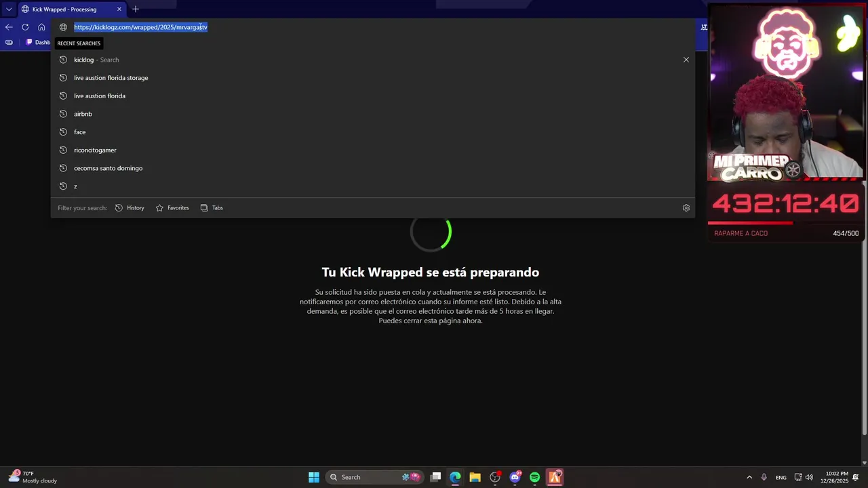Image resolution: width=868 pixels, height=488 pixels.
Task: Open Task View from the taskbar
Action: [436, 477]
